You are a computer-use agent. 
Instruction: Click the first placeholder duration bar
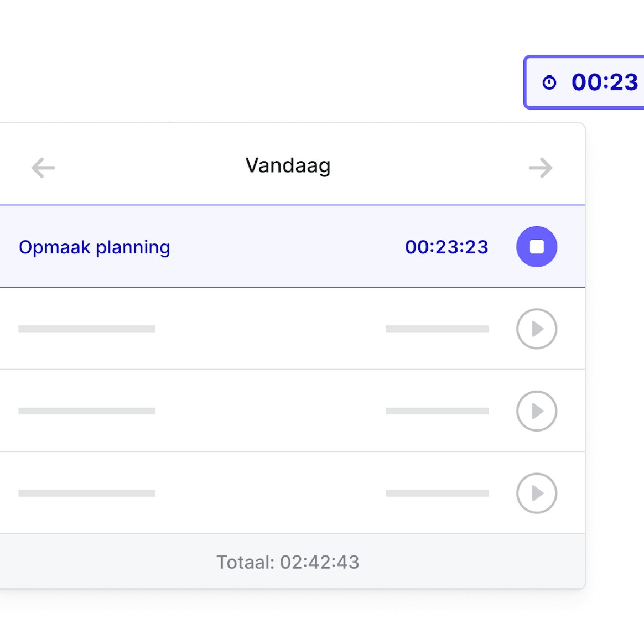[437, 329]
